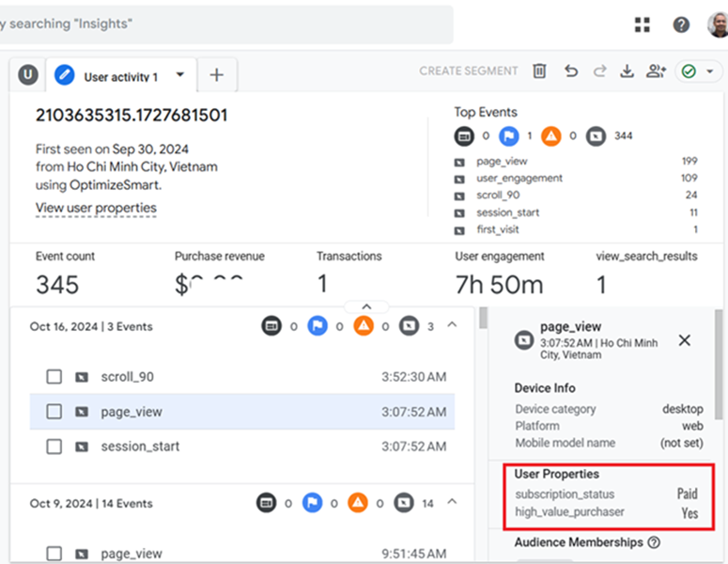
Task: Click Oct 9 orange warning filter icon
Action: [x=358, y=503]
